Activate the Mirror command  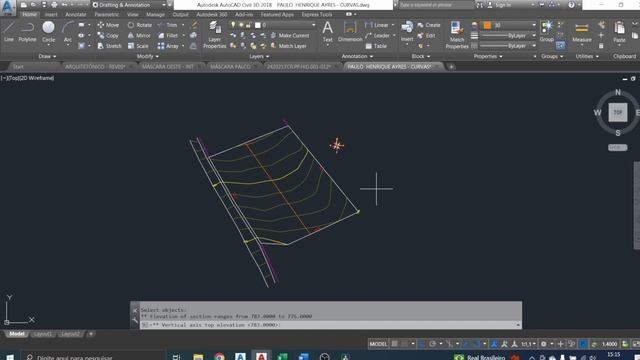click(139, 36)
